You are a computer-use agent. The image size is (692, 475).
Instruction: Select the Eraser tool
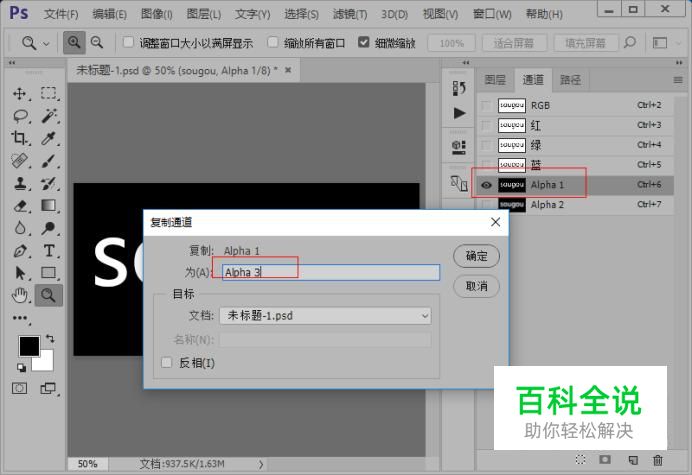pos(20,206)
